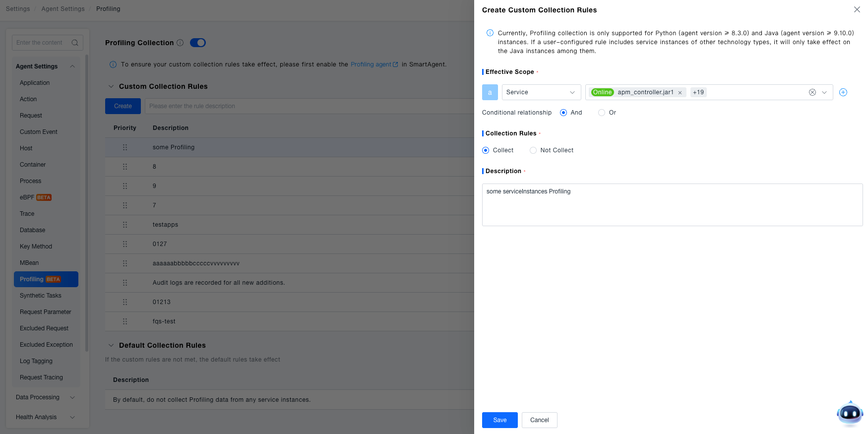The width and height of the screenshot is (868, 434).
Task: Go to Settings breadcrumb
Action: pos(18,9)
